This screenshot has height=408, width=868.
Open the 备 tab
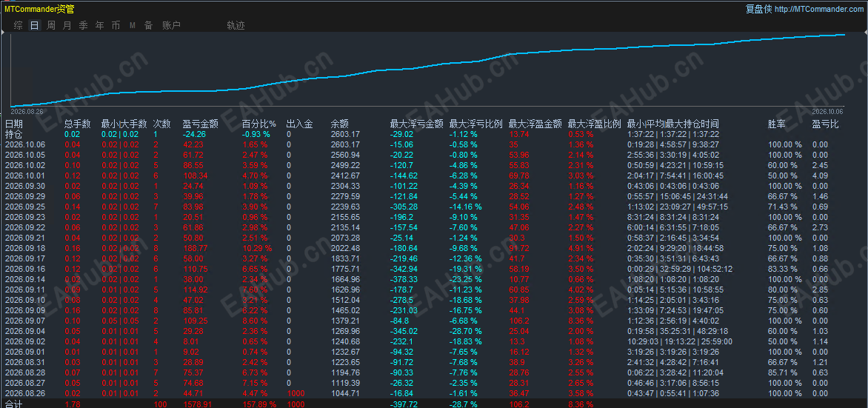tap(148, 25)
